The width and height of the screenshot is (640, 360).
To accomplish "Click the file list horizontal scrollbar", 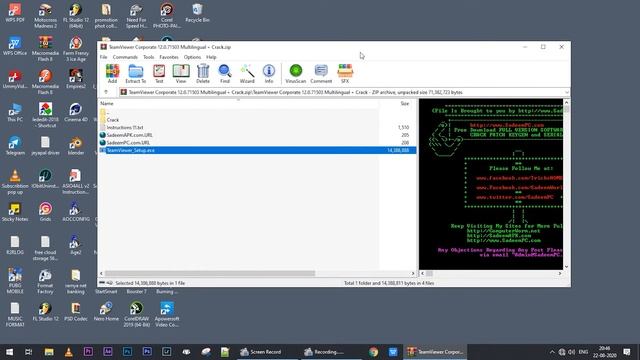I will [210, 273].
